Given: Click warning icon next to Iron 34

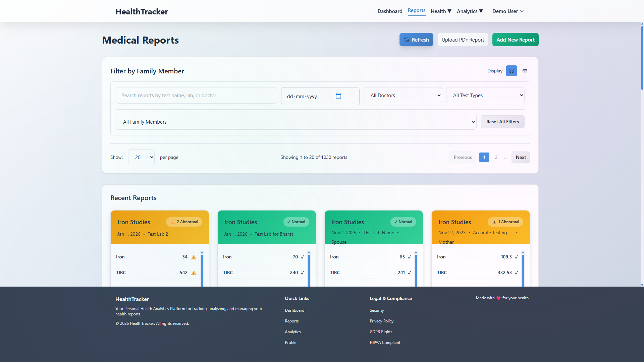Looking at the screenshot, I should tap(194, 257).
